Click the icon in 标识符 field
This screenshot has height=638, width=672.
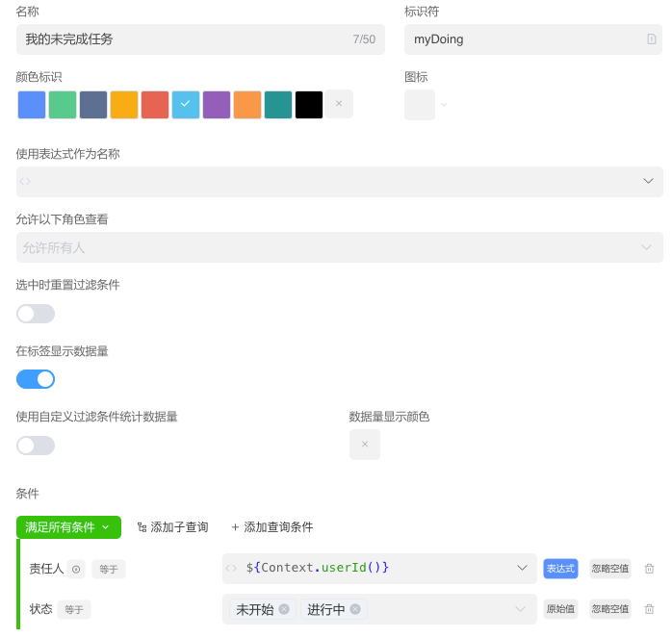point(651,39)
